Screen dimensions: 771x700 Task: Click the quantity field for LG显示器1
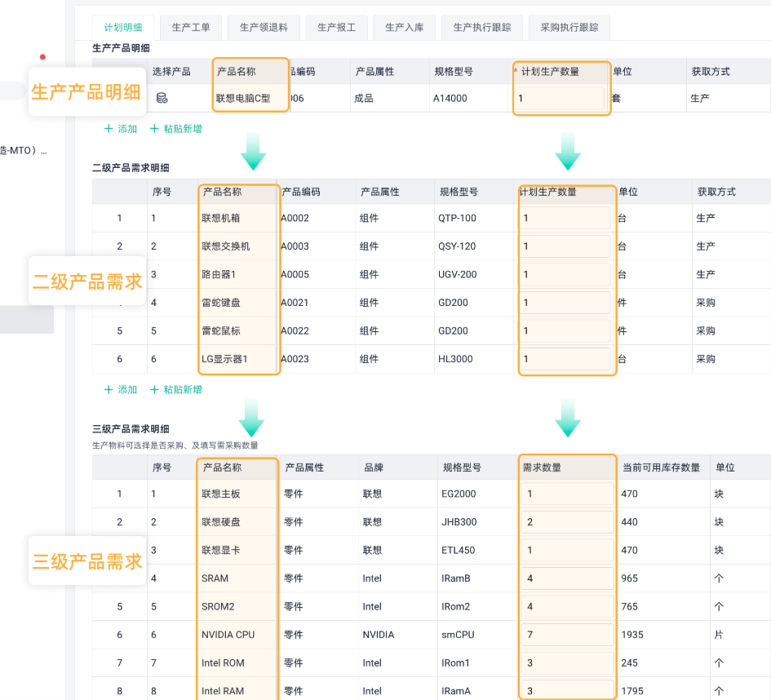coord(566,359)
